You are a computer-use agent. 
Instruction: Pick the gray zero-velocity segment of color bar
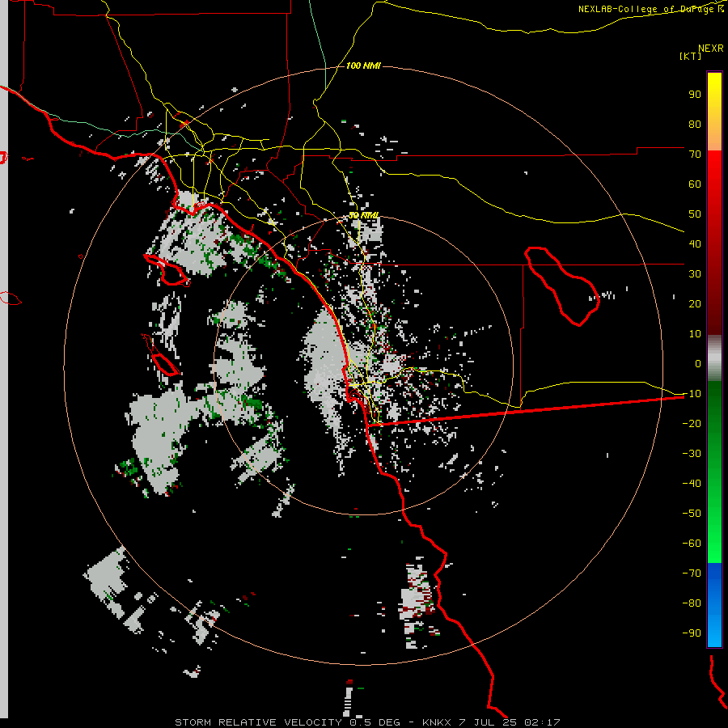(714, 358)
